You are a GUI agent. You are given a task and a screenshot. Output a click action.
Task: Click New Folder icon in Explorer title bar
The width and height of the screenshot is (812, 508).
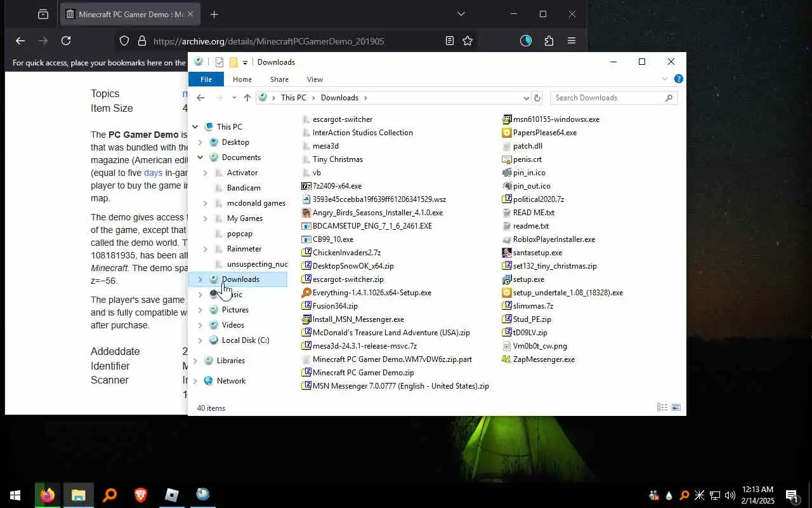pos(233,62)
